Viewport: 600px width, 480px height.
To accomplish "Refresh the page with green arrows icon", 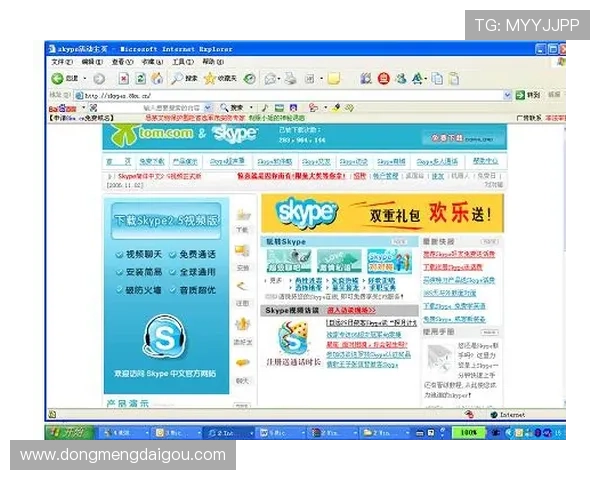I will (141, 78).
